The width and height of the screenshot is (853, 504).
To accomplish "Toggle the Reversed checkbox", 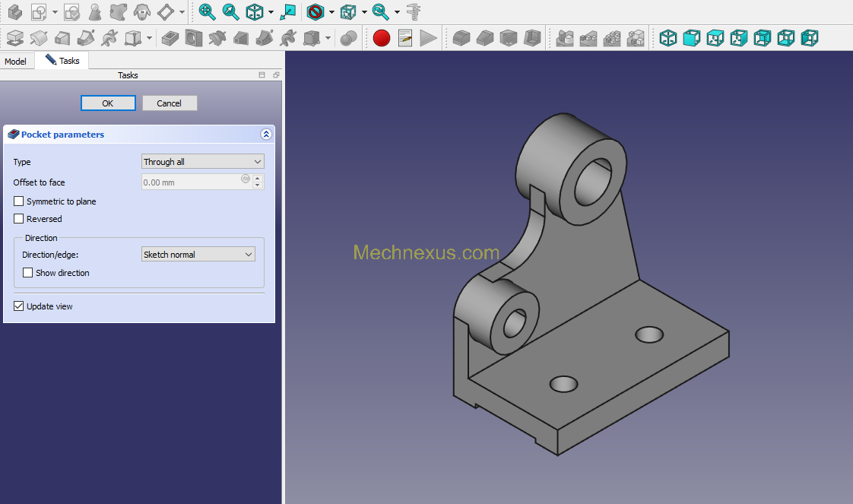I will tap(18, 219).
